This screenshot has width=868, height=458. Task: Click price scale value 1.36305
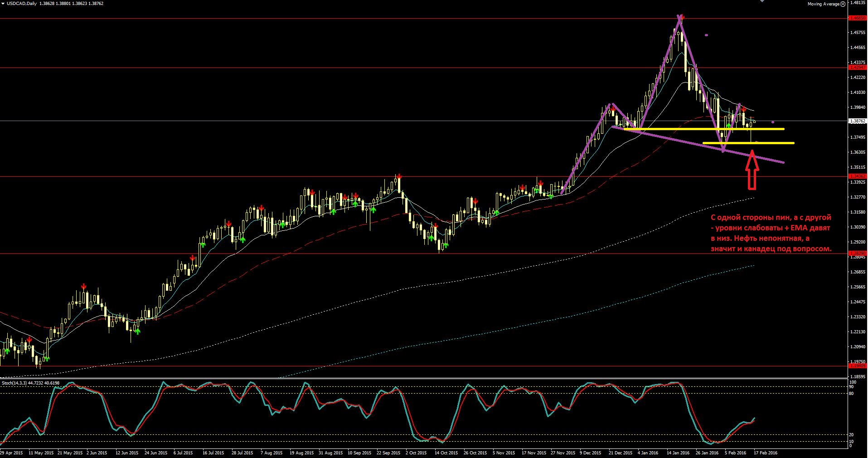click(x=857, y=152)
